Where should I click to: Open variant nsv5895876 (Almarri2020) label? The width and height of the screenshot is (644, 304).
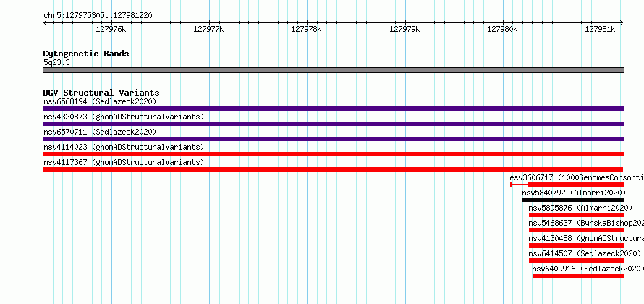coord(580,208)
